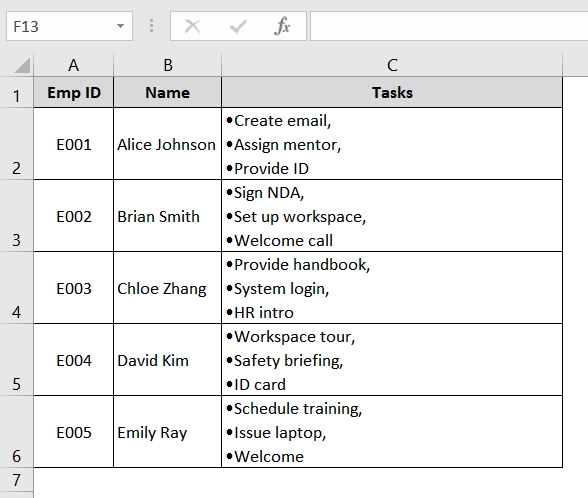This screenshot has width=588, height=498.
Task: Select row 4 header
Action: (16, 288)
